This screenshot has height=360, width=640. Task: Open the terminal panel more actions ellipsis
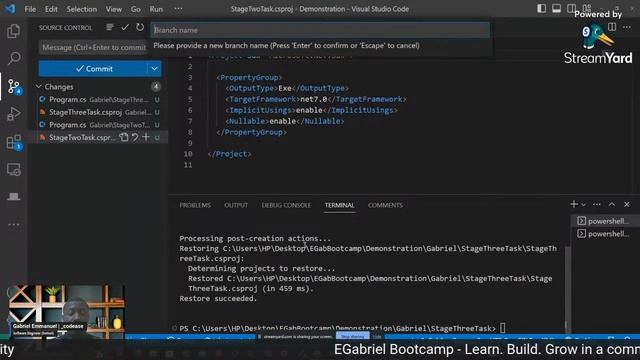(597, 204)
